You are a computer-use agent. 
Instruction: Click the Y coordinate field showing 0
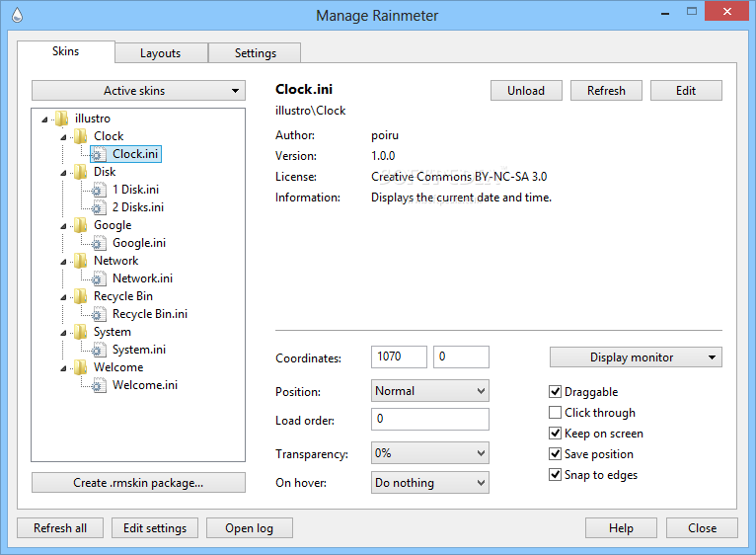click(x=462, y=357)
